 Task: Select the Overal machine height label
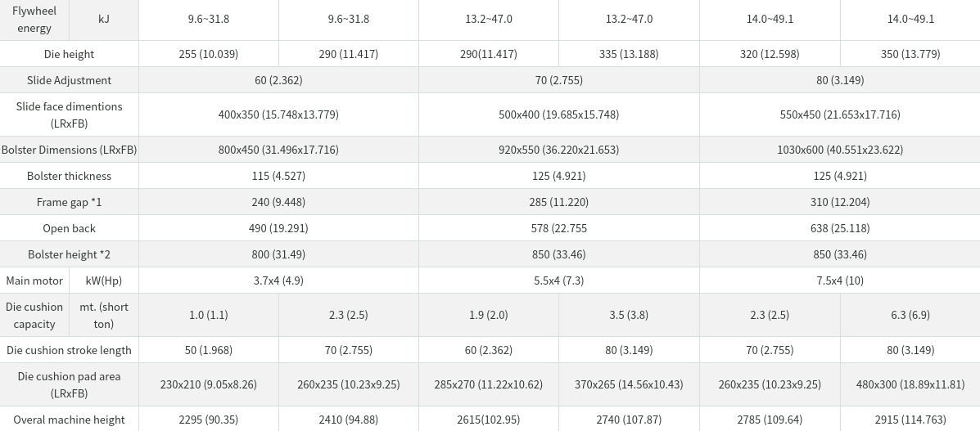(70, 419)
